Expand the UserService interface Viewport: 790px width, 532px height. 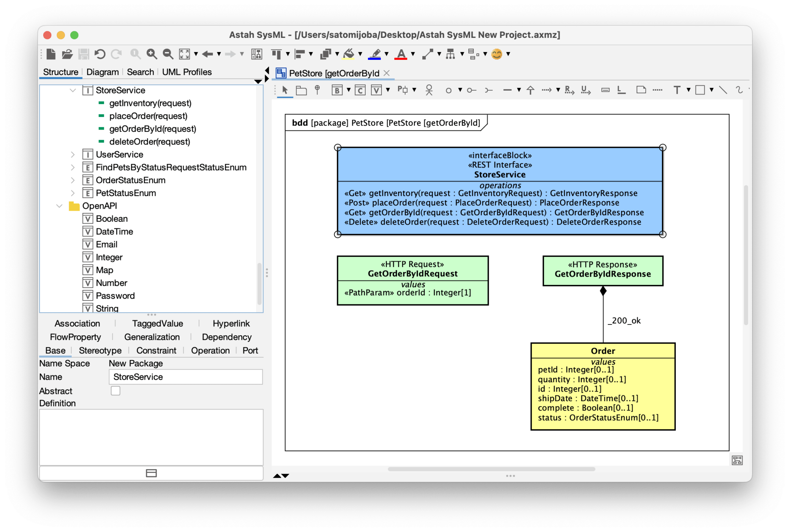pos(73,154)
